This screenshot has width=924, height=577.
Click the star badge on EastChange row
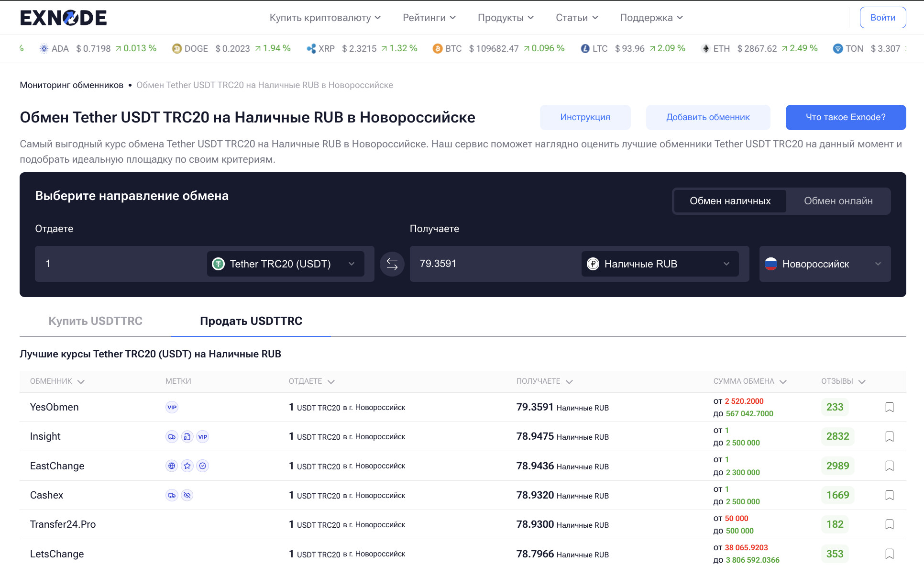pos(187,466)
